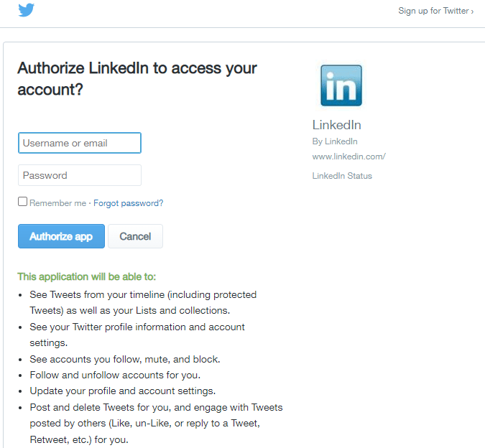Click the Twitter bird logo
The image size is (485, 448).
coord(27,11)
